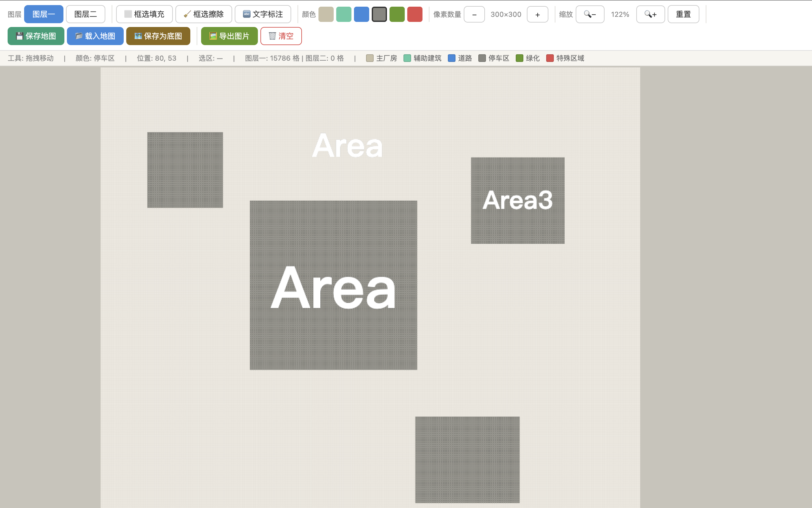
Task: Click the 保存地图 save map button
Action: (36, 36)
